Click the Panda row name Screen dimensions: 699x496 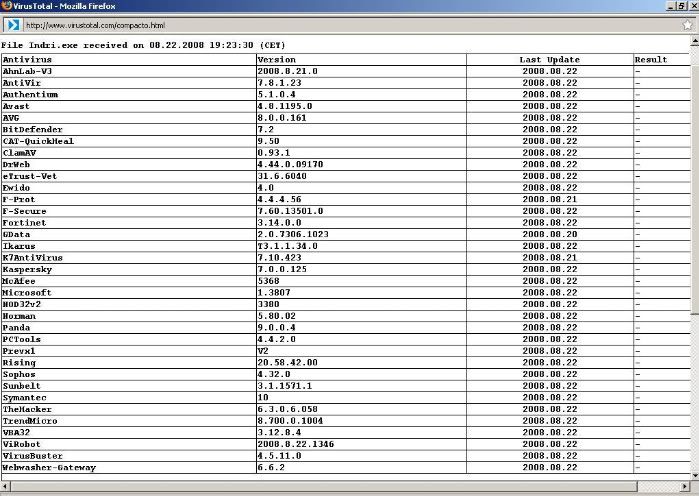[16, 328]
